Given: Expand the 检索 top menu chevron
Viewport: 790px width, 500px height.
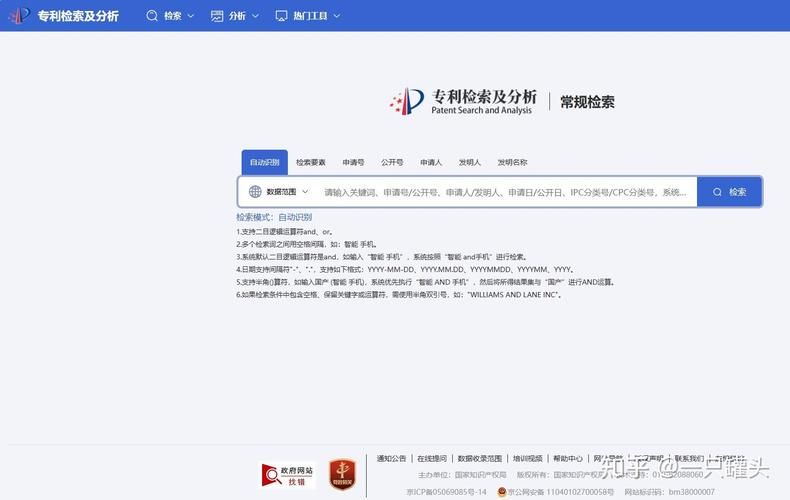Looking at the screenshot, I should click(x=191, y=16).
